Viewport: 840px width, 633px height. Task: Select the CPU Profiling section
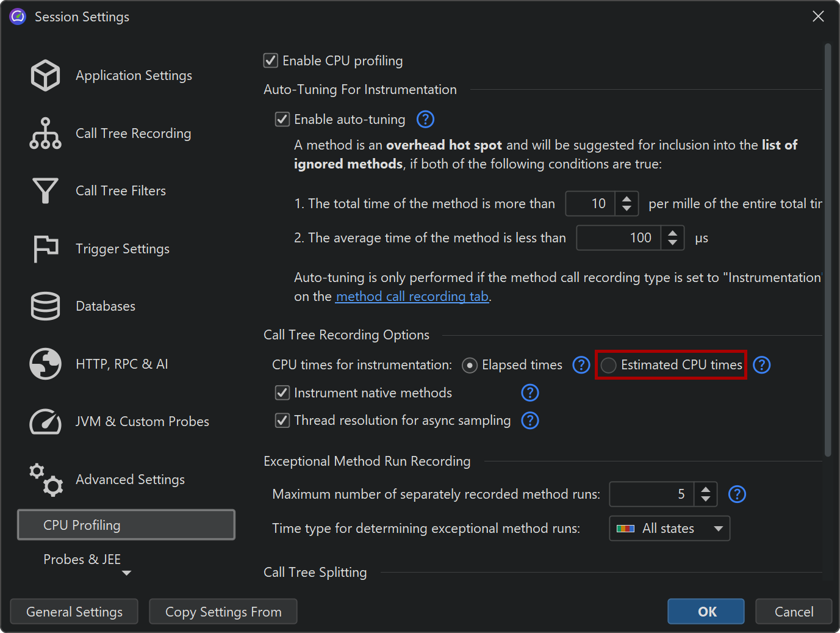click(126, 525)
